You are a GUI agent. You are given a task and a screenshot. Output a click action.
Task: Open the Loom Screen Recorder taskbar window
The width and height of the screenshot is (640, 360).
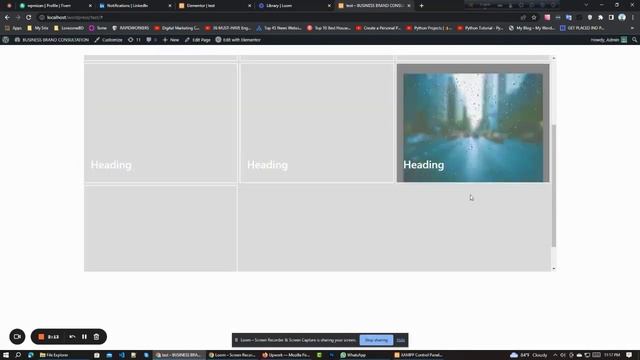[232, 355]
